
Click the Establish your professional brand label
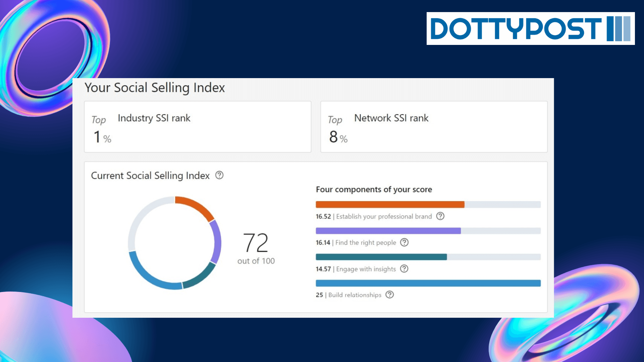tap(384, 217)
